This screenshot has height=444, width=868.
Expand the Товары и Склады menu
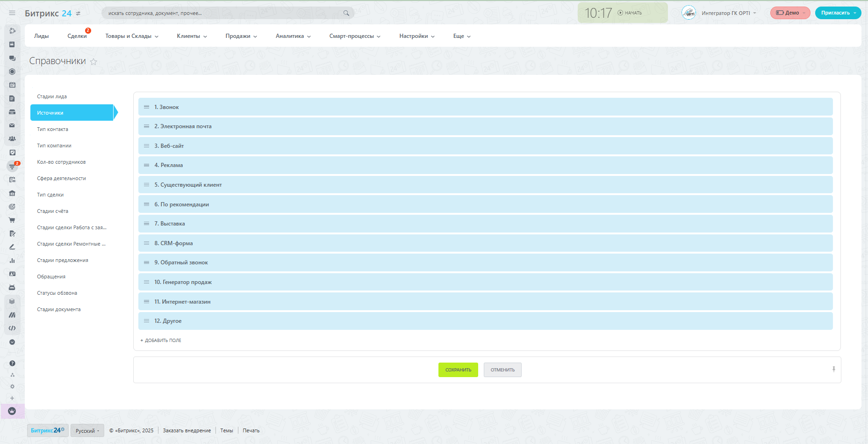point(132,36)
